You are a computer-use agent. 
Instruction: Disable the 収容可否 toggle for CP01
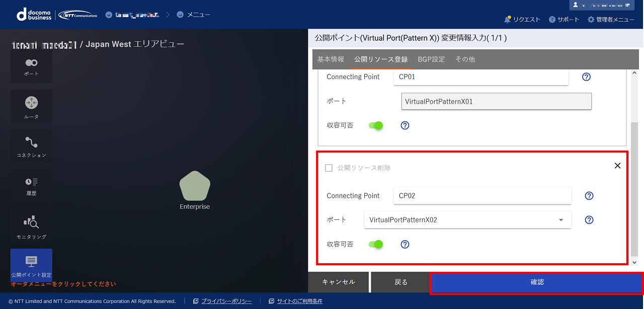click(375, 125)
